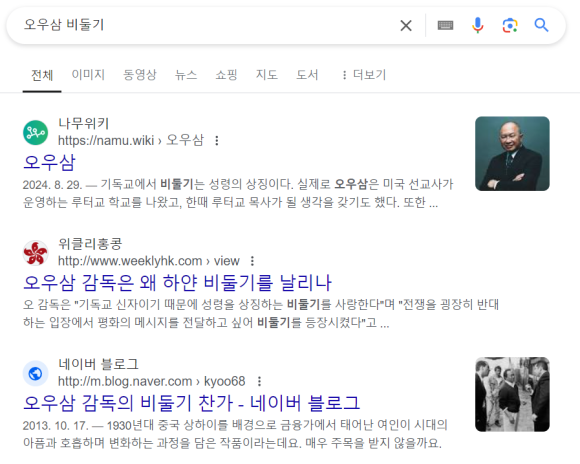Click the 위클리홍콩 site name
The image size is (580, 464).
90,244
